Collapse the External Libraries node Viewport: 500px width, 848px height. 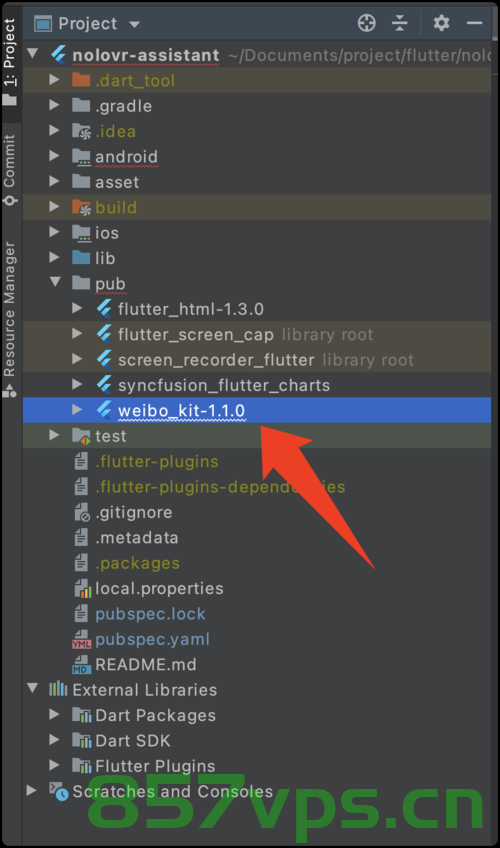[x=32, y=688]
